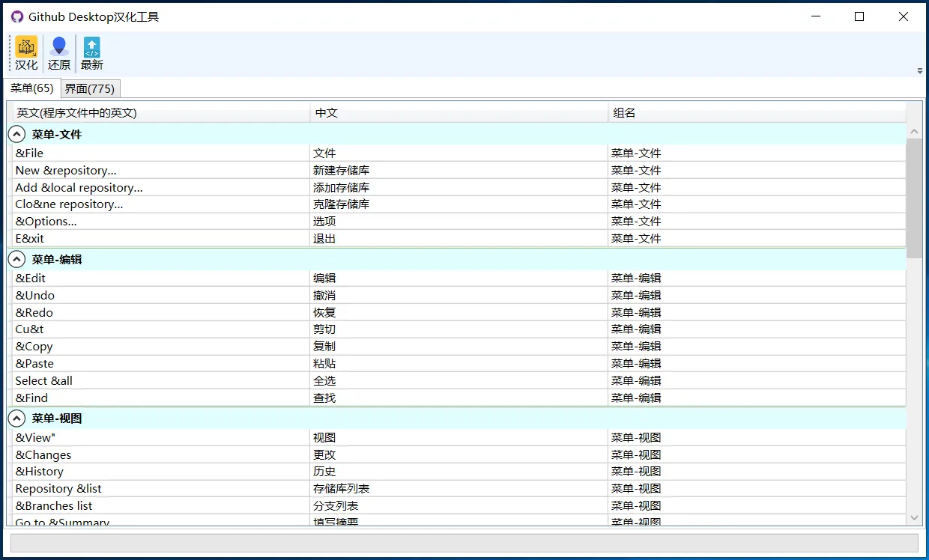Select the &Changes row
The image size is (929, 560).
coord(459,454)
